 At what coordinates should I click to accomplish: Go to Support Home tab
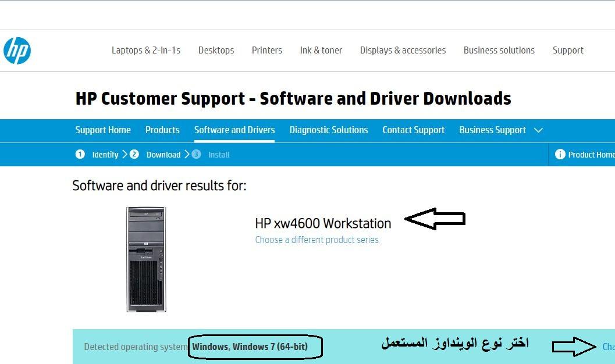(103, 130)
